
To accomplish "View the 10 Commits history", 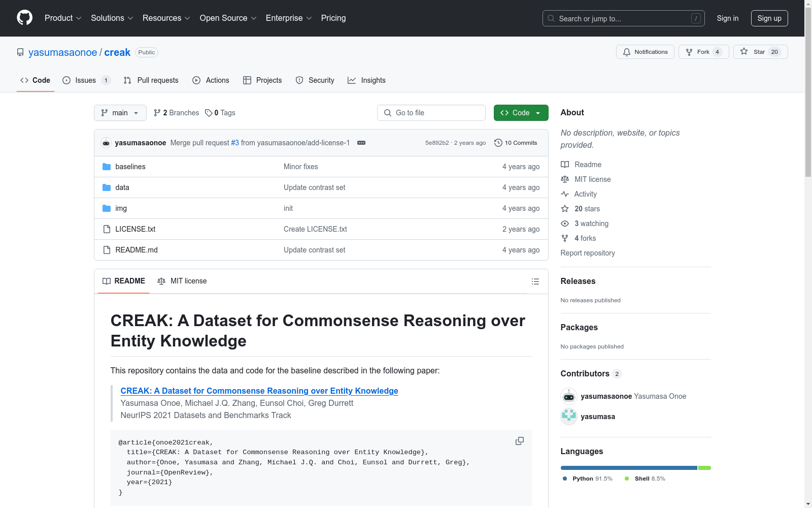I will pos(516,143).
